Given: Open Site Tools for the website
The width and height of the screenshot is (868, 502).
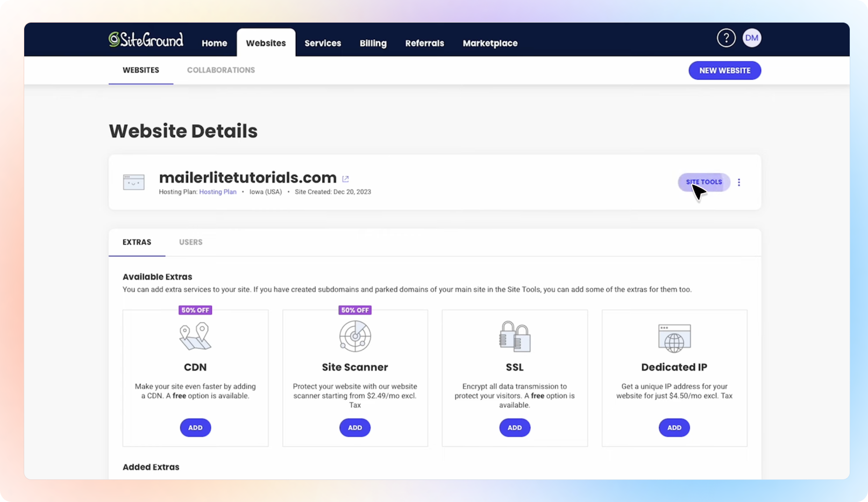Looking at the screenshot, I should tap(704, 182).
